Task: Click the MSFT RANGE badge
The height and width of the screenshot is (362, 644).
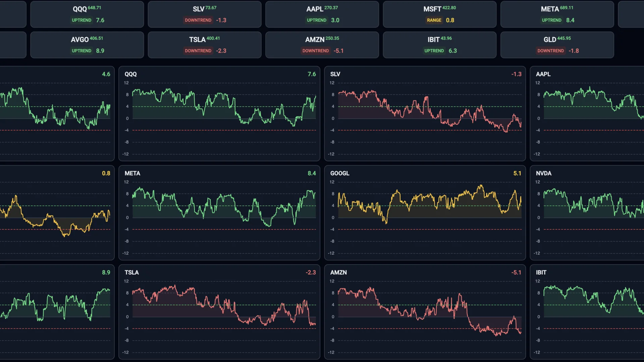Action: click(434, 20)
